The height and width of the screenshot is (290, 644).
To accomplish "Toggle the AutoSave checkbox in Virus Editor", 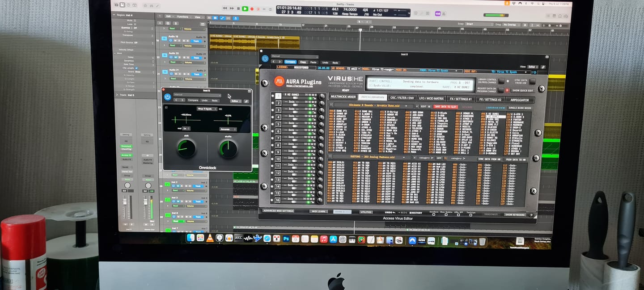I will coord(434,214).
